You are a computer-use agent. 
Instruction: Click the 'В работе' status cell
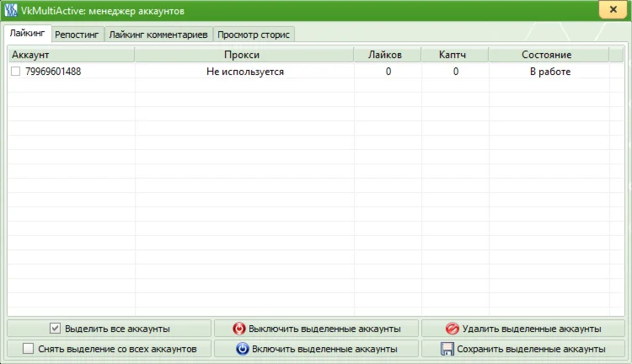click(550, 72)
